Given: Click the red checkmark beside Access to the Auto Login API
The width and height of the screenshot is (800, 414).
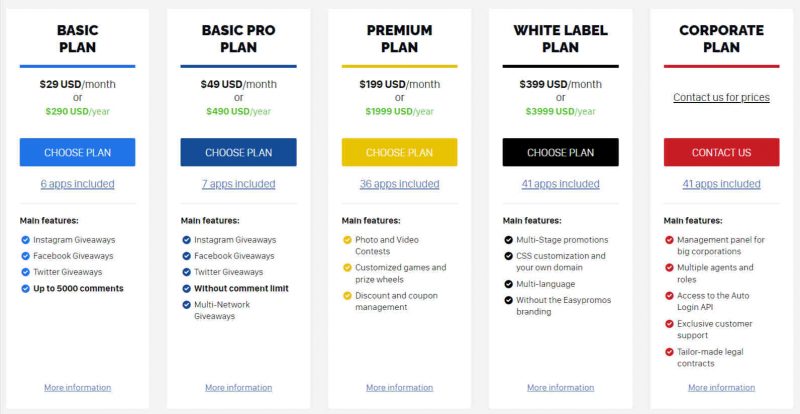Looking at the screenshot, I should click(x=669, y=296).
